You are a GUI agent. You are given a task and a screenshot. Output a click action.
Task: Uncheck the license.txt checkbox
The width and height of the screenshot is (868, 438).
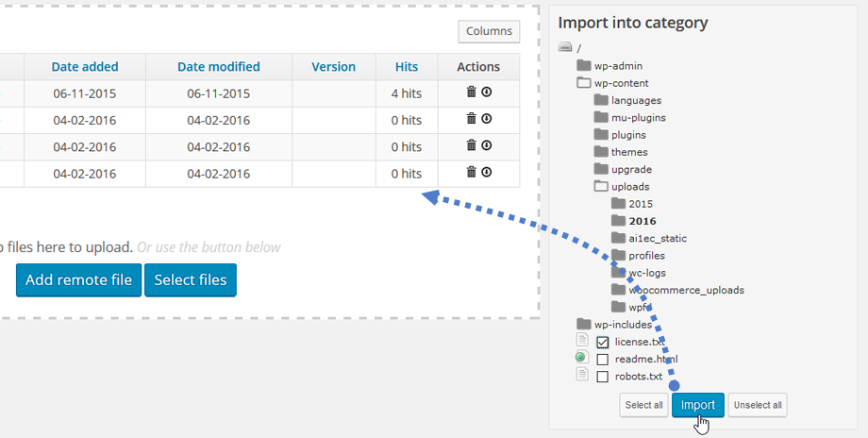(603, 343)
